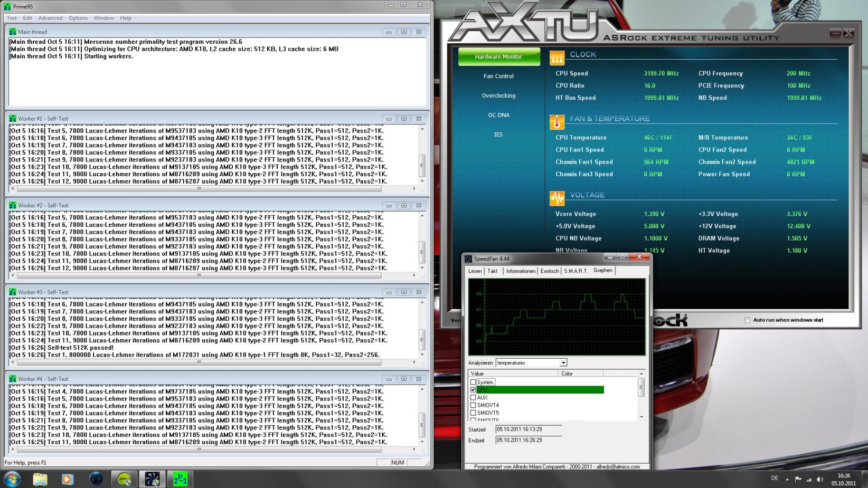Open network status icon in system tray

[809, 479]
